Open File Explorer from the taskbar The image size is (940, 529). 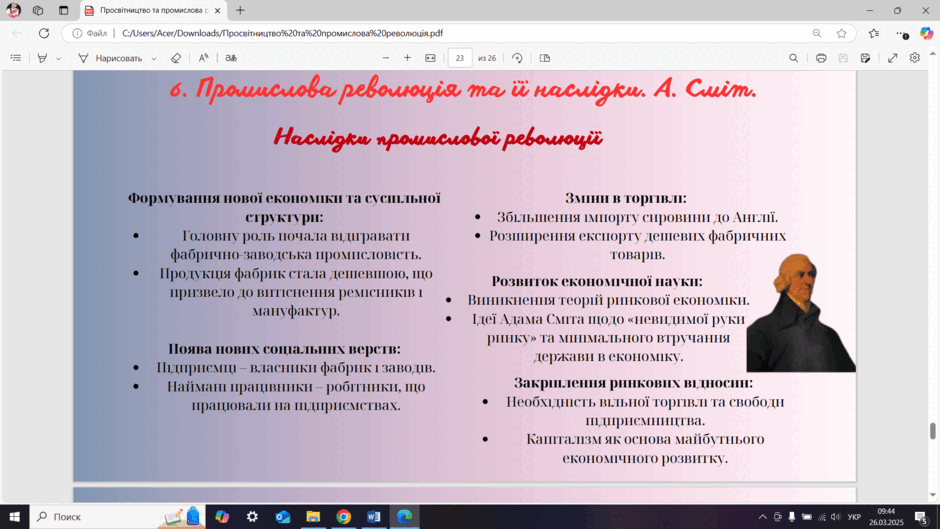coord(313,516)
